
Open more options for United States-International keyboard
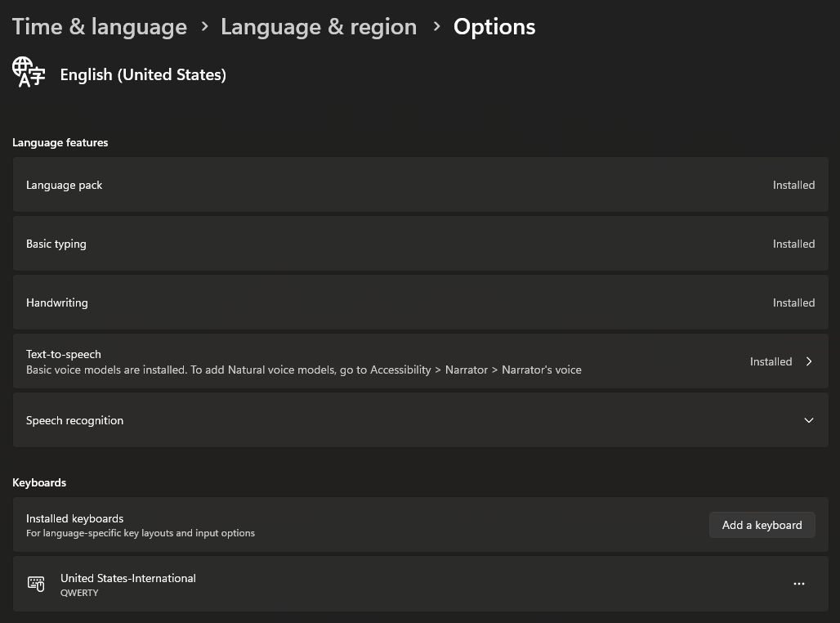coord(799,584)
